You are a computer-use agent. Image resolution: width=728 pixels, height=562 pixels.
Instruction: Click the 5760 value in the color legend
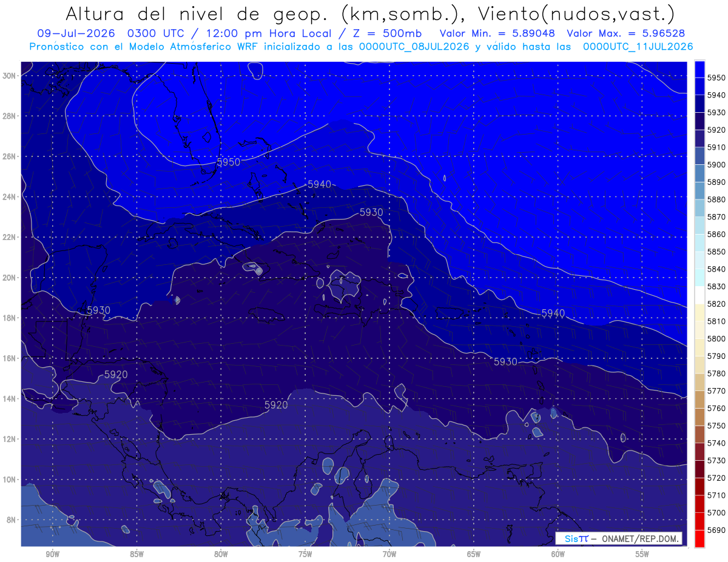click(x=716, y=408)
